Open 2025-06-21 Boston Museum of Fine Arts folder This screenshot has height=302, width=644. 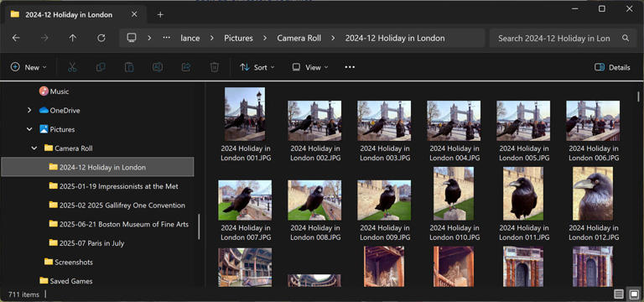pos(119,224)
